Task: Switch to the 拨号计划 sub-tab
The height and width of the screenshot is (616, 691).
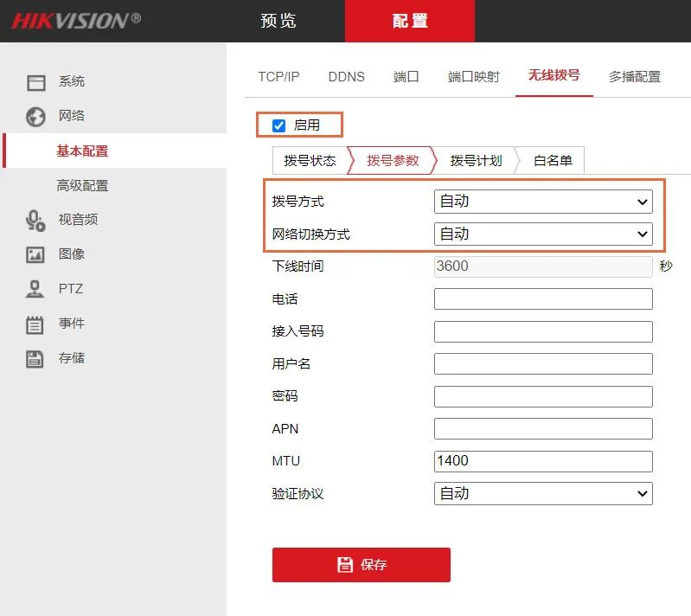Action: pos(476,160)
